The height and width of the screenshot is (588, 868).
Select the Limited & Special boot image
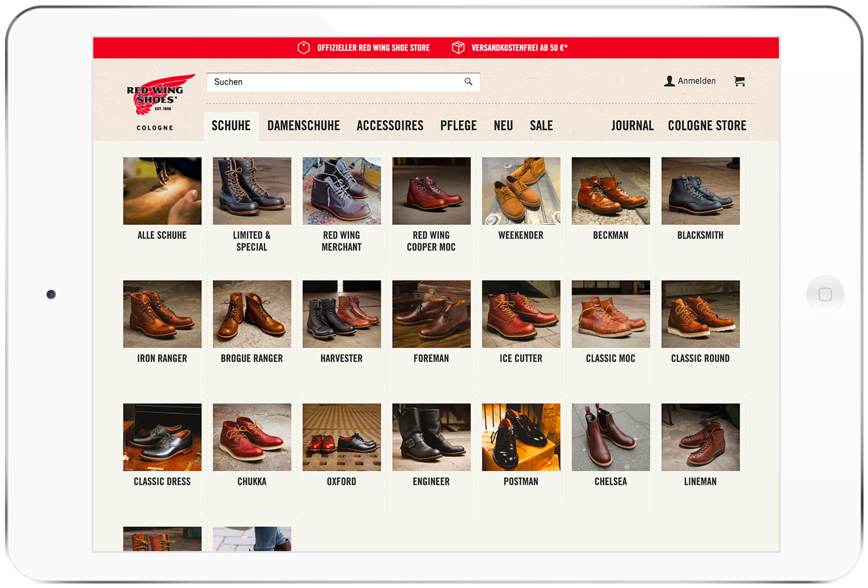(x=252, y=191)
